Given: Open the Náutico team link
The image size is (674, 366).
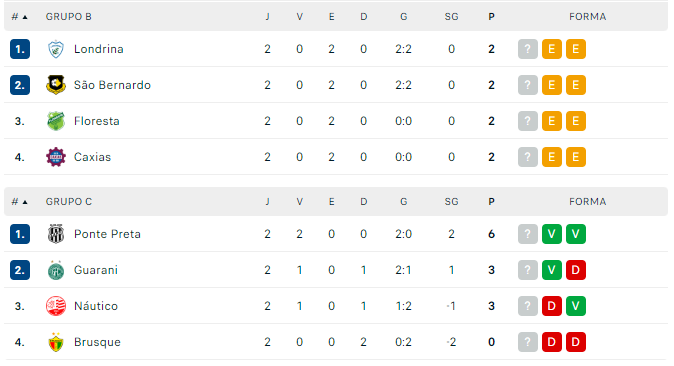Looking at the screenshot, I should [96, 306].
